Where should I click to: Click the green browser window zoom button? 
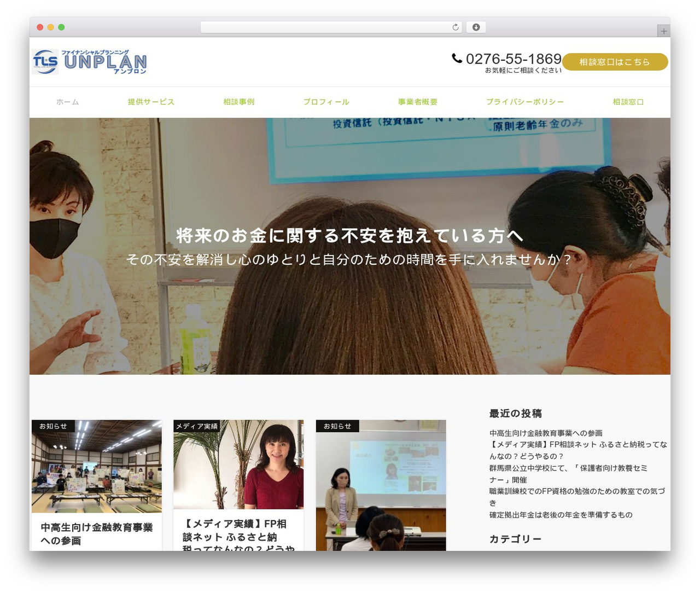pos(61,27)
